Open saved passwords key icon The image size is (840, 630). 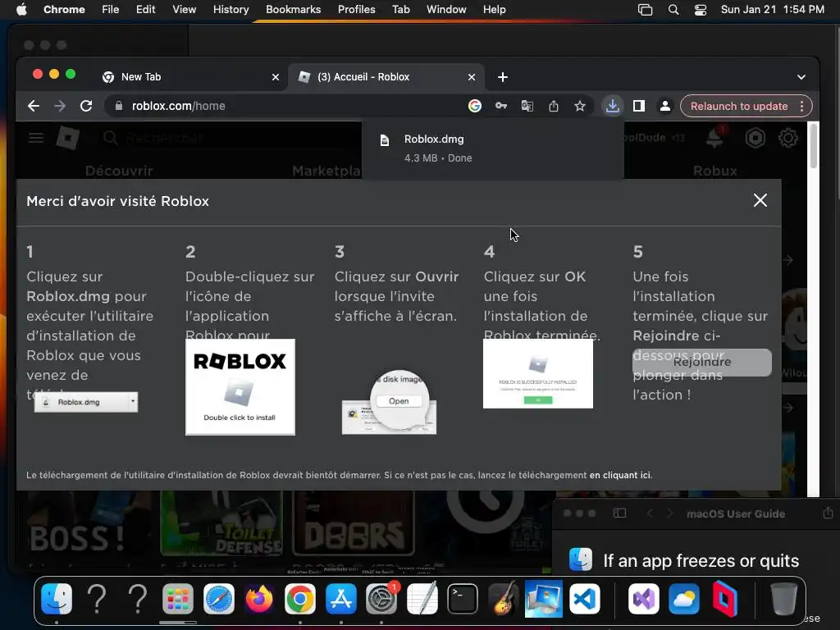(x=501, y=106)
